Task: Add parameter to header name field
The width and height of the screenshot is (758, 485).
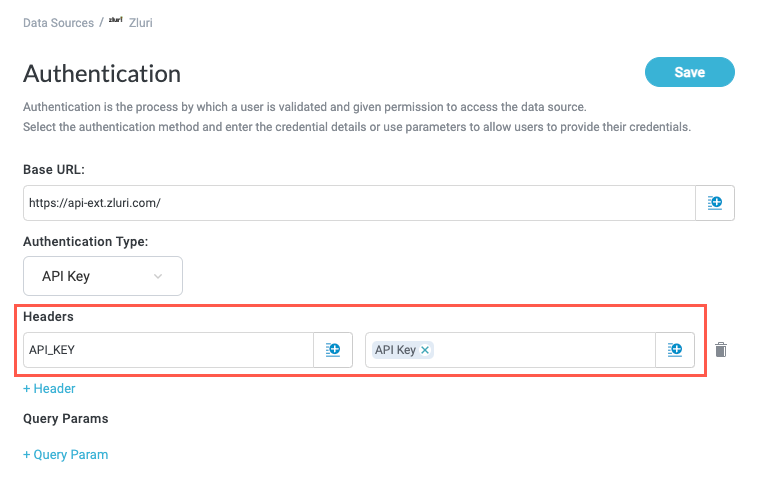Action: [333, 350]
